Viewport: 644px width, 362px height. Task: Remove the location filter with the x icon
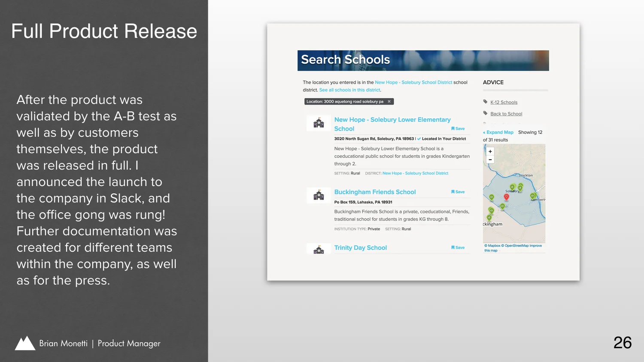pyautogui.click(x=389, y=102)
